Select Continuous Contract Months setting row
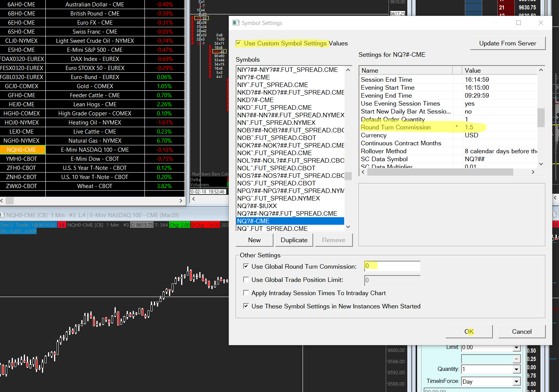The height and width of the screenshot is (392, 559). 448,143
